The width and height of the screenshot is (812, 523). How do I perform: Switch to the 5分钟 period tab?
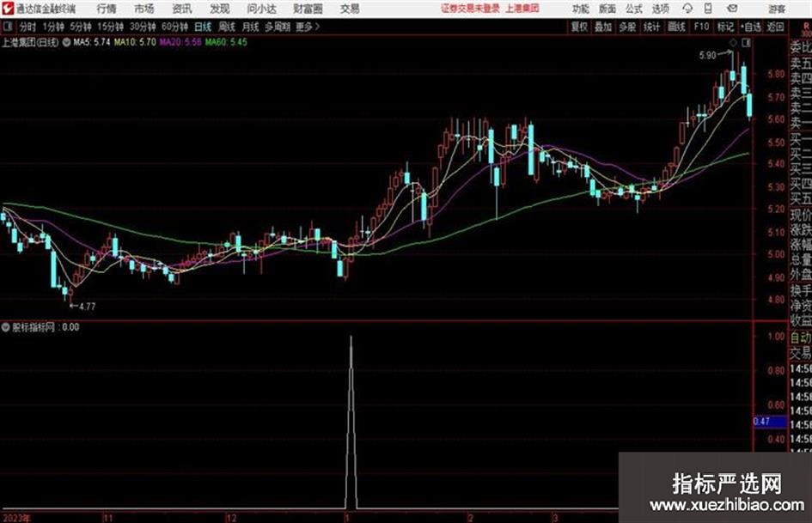[x=80, y=27]
